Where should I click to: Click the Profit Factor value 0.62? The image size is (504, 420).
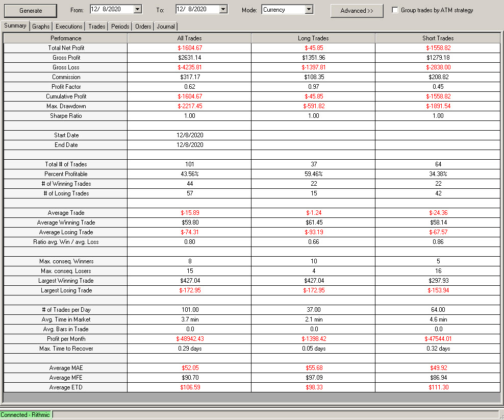tap(190, 87)
